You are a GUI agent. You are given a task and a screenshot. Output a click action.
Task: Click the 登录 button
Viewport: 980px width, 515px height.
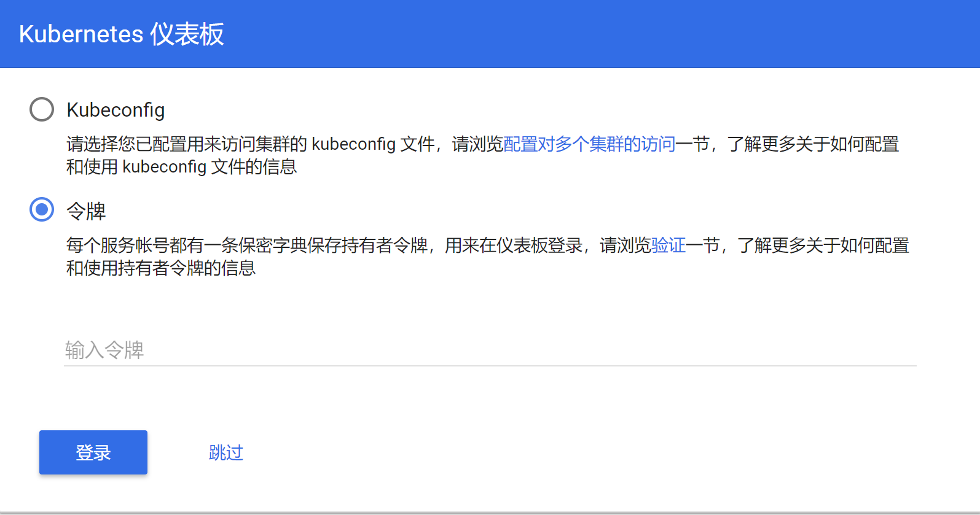pos(93,452)
